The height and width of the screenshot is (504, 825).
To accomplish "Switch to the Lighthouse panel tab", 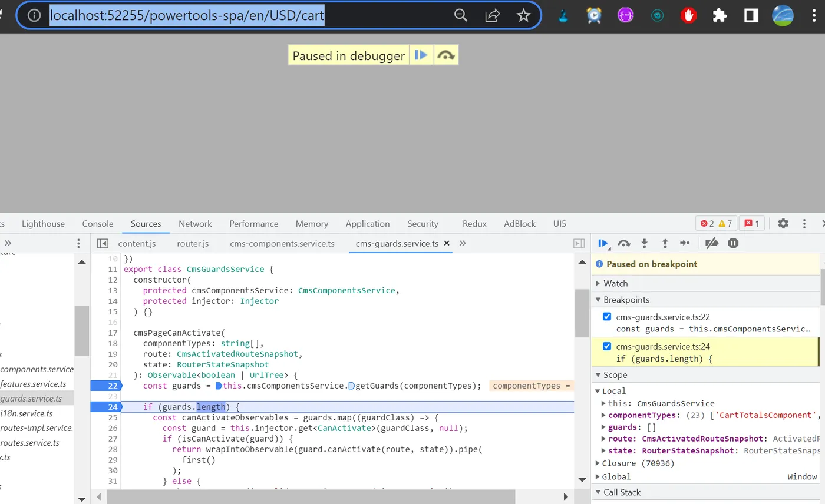I will [x=43, y=224].
